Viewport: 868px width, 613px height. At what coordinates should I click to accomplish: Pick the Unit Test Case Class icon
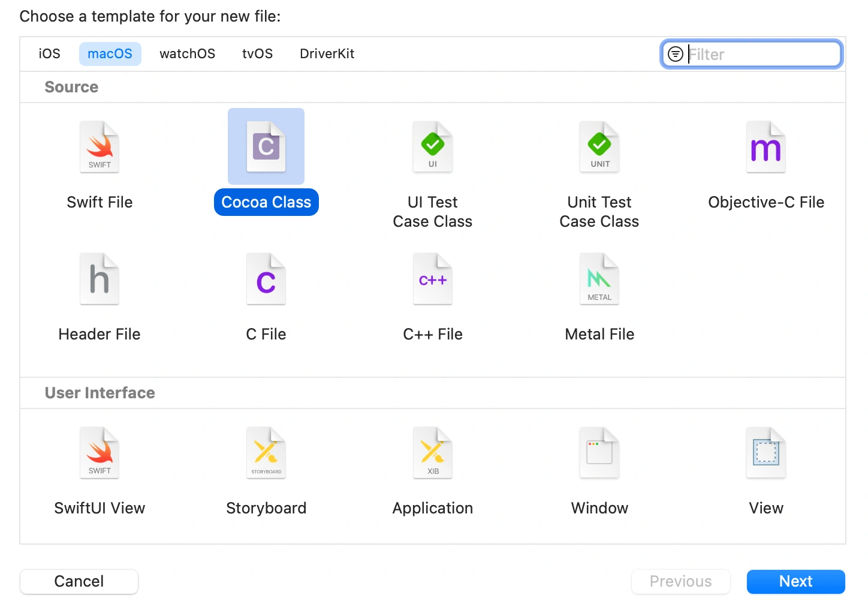click(x=599, y=147)
